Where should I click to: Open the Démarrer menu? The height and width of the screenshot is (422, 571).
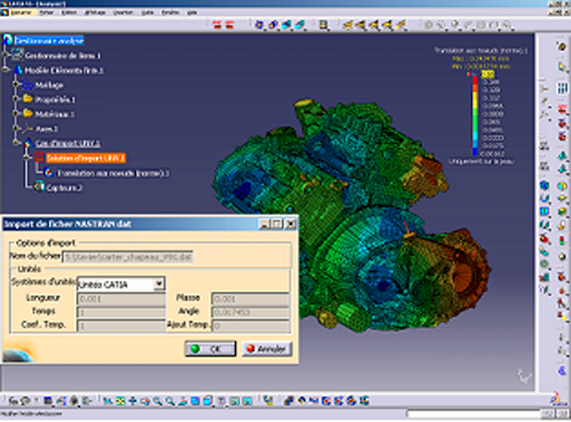point(21,12)
